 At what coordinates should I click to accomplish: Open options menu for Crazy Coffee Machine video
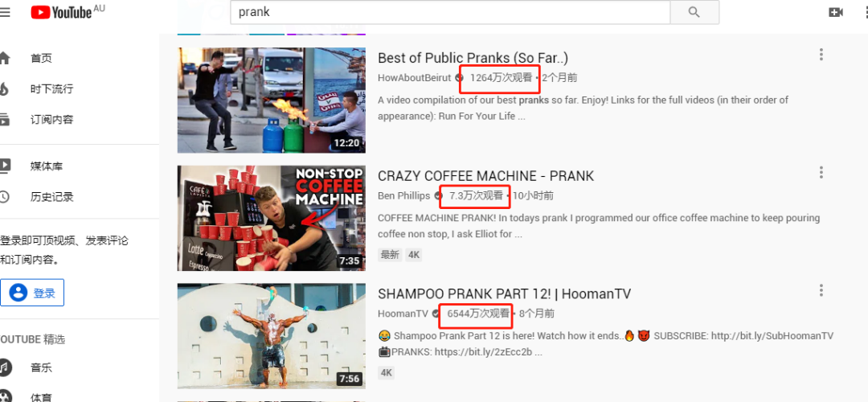point(821,172)
